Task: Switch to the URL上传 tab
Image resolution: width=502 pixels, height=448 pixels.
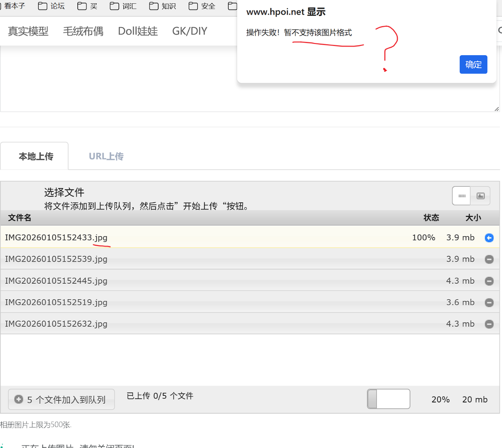Action: pos(106,156)
